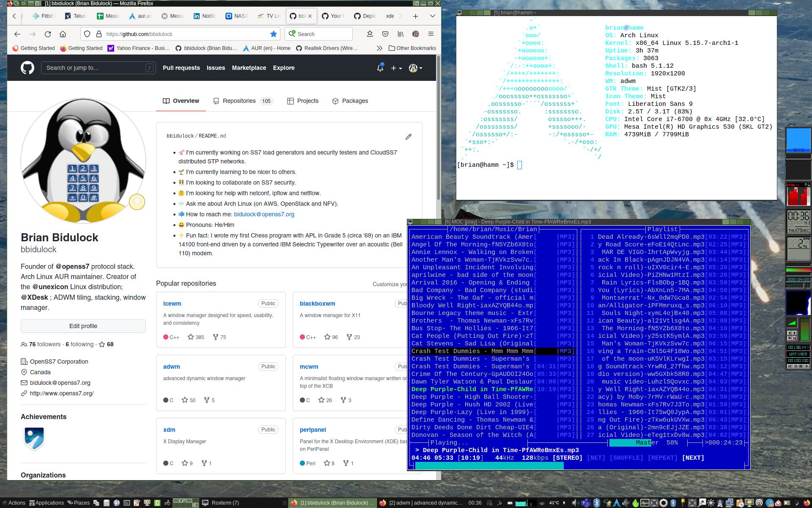The width and height of the screenshot is (812, 508).
Task: Launch the screenshot camera panel icon
Action: tap(167, 503)
